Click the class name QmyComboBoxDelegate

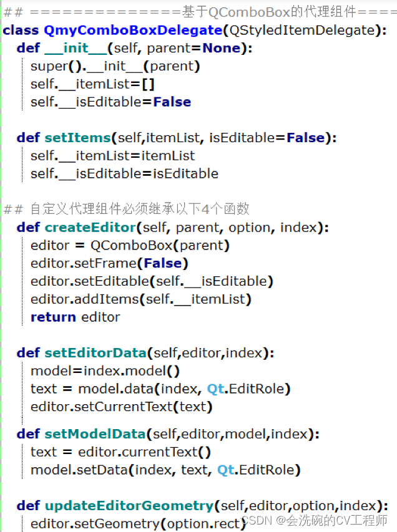[x=133, y=31]
